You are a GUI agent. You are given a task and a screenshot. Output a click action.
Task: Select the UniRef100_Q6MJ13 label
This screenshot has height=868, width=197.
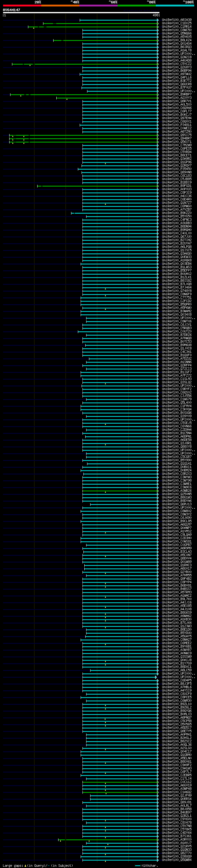pos(176,504)
